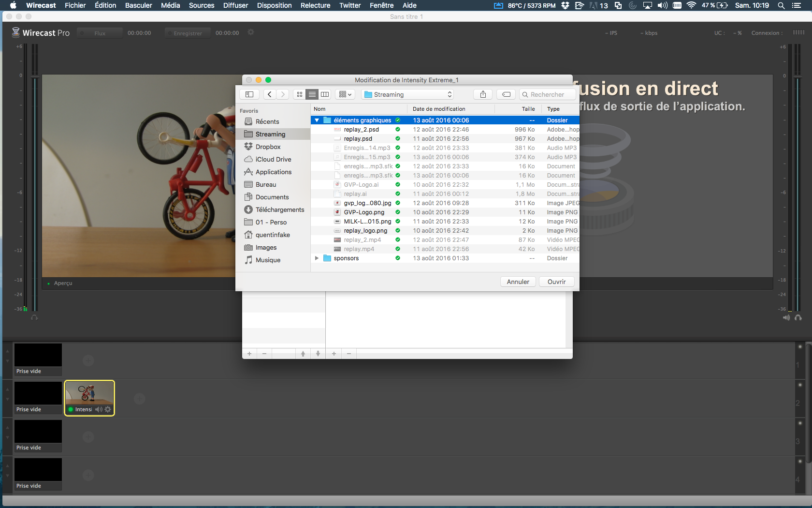Mute audio on the Intensi shot thumbnail

[99, 409]
